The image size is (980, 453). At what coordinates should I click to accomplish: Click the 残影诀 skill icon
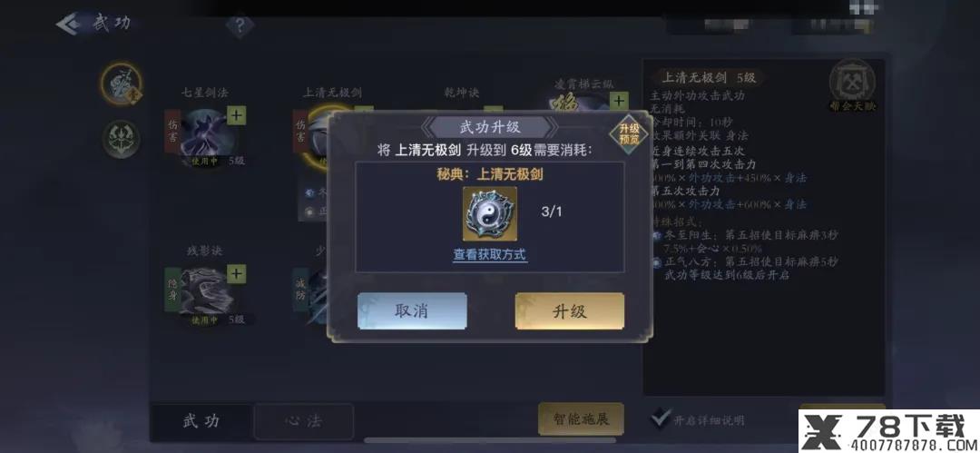(x=205, y=291)
